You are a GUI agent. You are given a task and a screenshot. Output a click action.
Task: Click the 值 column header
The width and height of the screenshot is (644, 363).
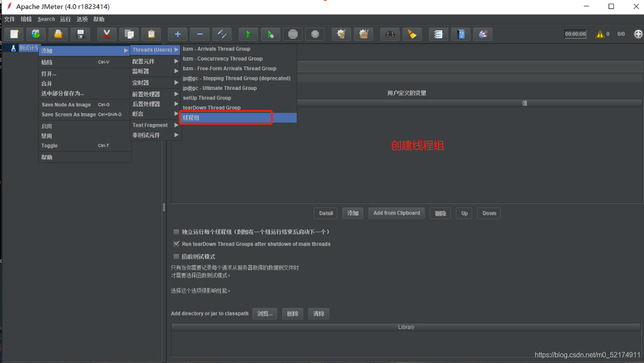pos(525,103)
